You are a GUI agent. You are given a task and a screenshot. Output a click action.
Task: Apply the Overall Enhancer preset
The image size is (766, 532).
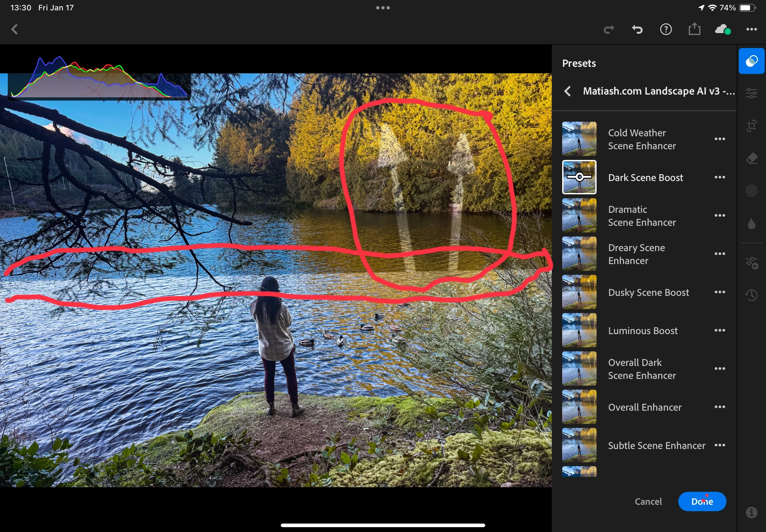click(644, 407)
